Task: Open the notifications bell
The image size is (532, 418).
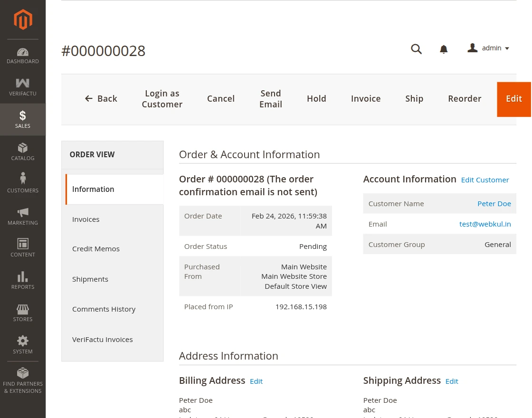Action: click(x=443, y=49)
